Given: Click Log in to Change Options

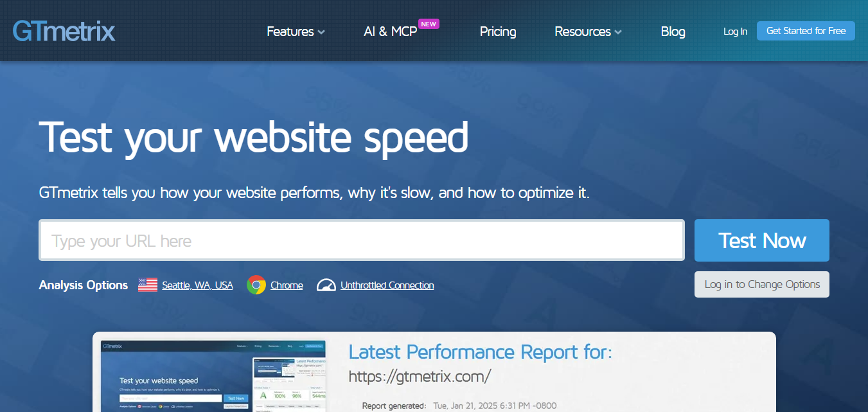Looking at the screenshot, I should [762, 284].
